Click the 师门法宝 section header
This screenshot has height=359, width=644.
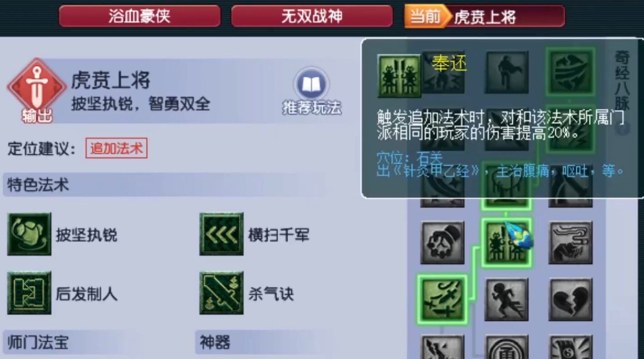tap(38, 342)
